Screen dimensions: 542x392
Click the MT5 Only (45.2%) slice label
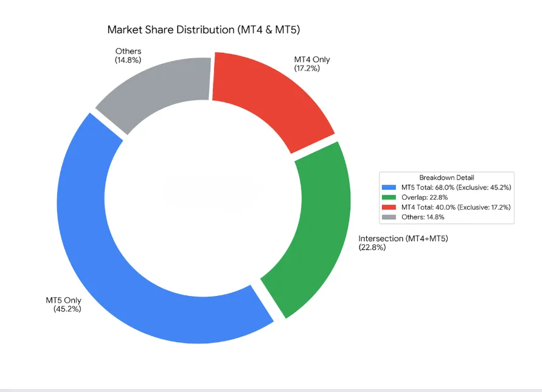[64, 304]
